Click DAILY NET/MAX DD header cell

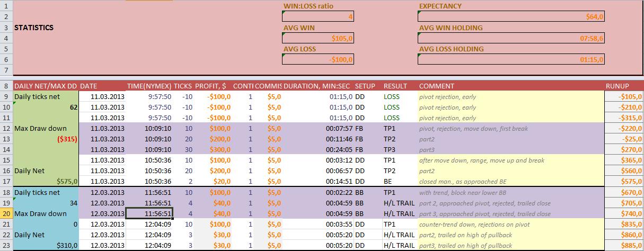(46, 86)
